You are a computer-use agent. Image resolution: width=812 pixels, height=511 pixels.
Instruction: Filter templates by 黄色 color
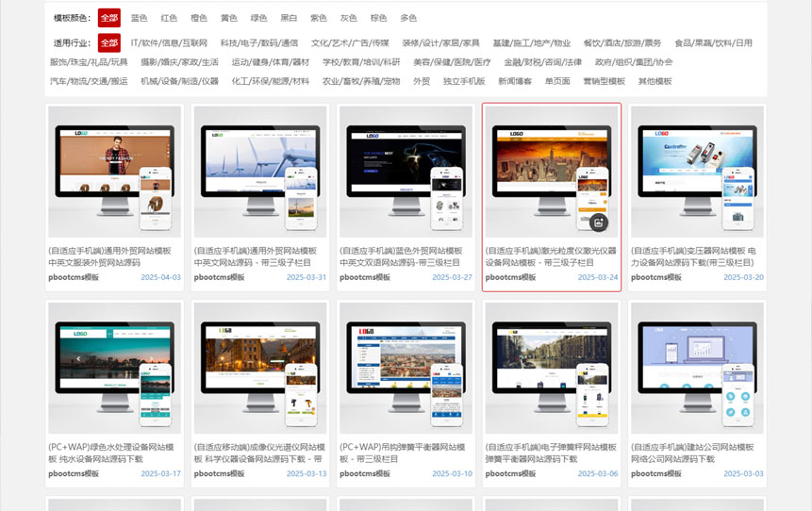(x=229, y=18)
